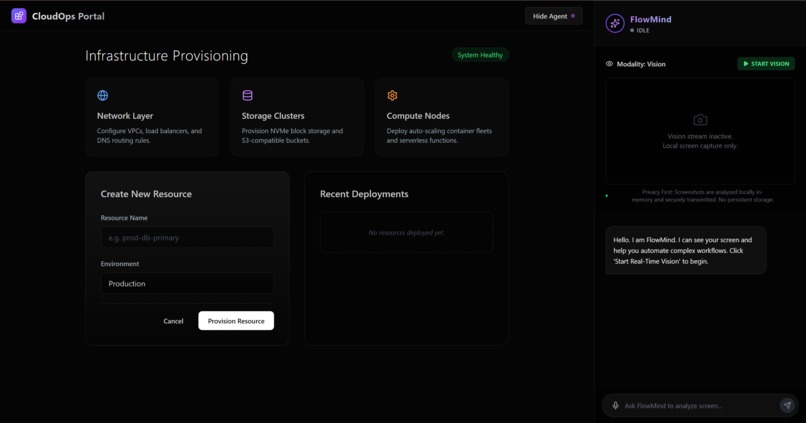Click the Start Vision button
The image size is (806, 423).
click(766, 64)
